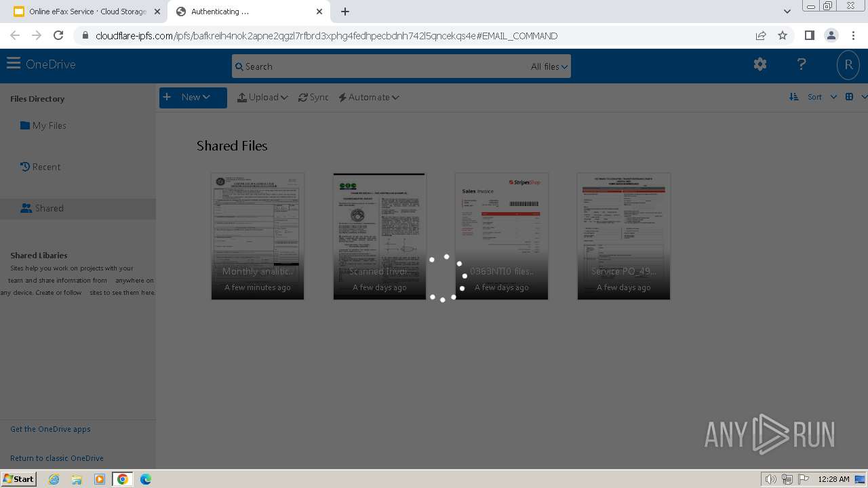Click the Sync toolbar item

coord(313,97)
